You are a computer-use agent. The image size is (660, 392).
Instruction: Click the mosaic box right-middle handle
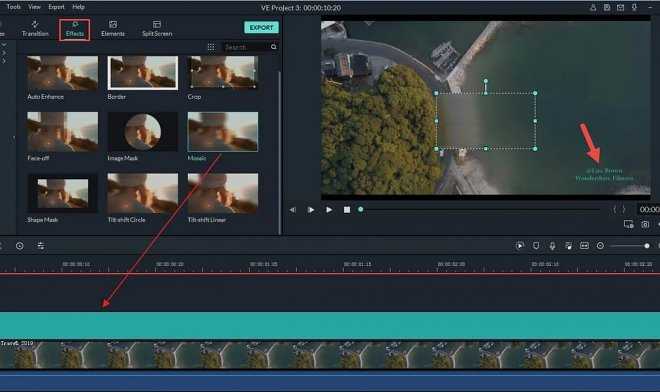[535, 121]
